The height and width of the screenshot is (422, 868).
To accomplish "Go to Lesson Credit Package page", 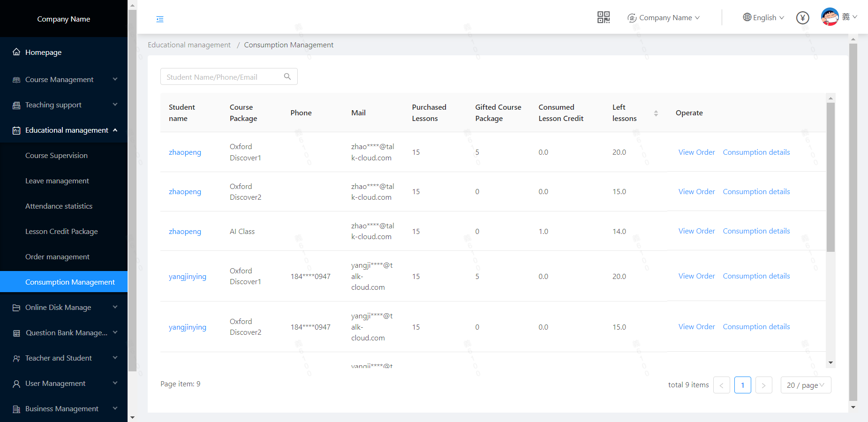I will click(x=61, y=232).
